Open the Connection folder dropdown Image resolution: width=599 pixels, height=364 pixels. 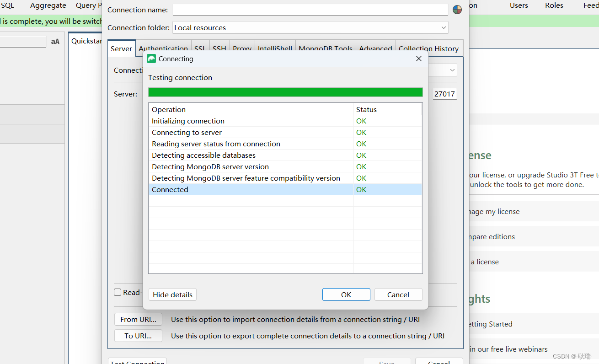[310, 27]
